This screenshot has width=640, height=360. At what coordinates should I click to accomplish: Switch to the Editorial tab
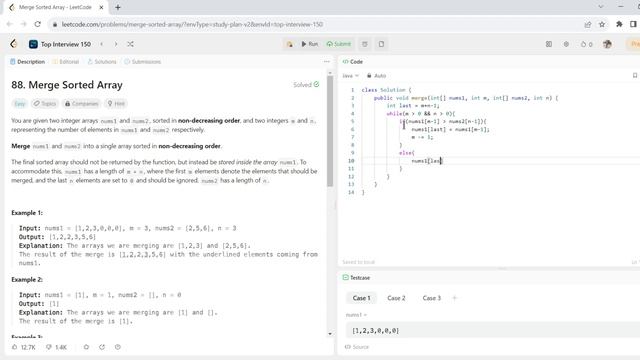pos(65,62)
